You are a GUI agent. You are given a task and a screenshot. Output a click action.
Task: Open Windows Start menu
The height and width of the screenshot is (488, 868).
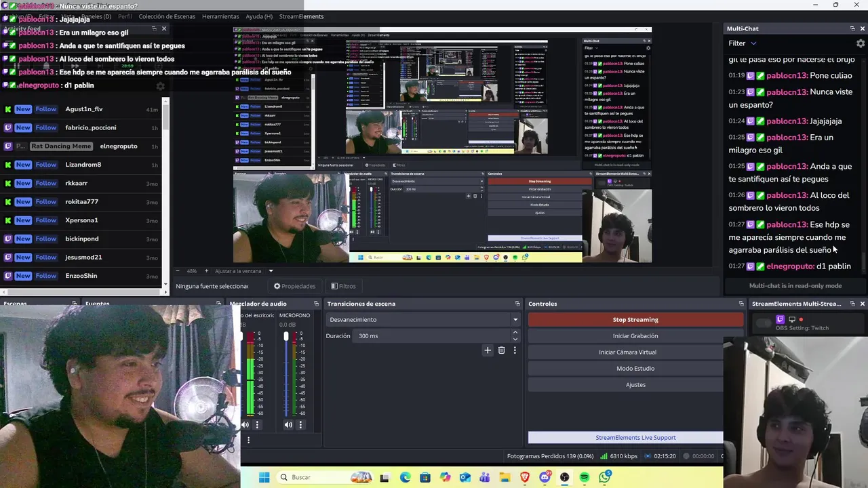264,477
